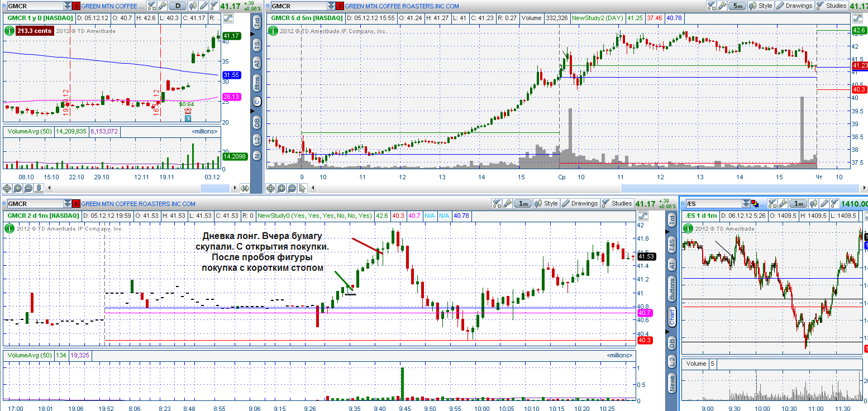Open Trd side tab beside the daily chart
Viewport: 868px width, 411px height.
click(257, 23)
